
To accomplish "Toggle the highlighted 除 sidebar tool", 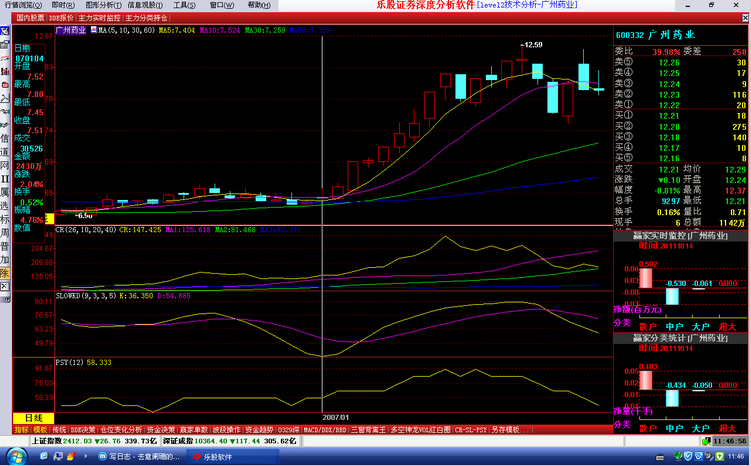I will 5,273.
